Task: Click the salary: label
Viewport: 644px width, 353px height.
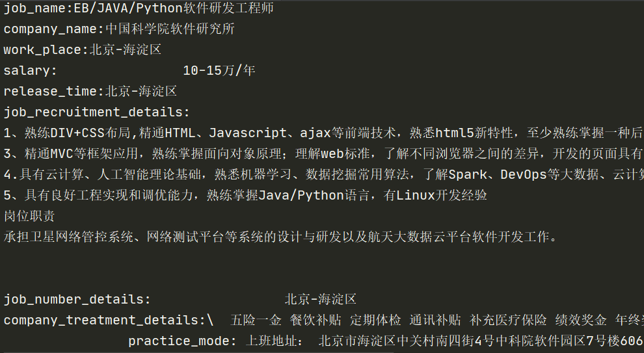Action: click(x=30, y=71)
